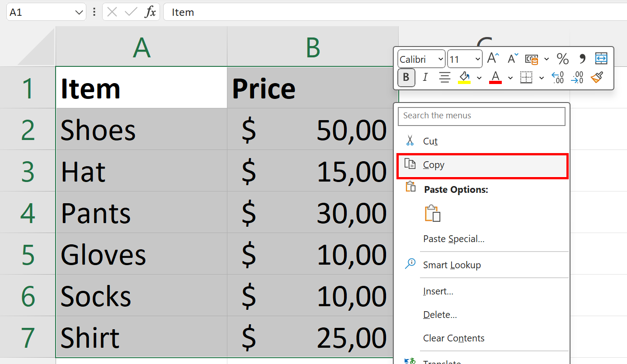Image resolution: width=627 pixels, height=364 pixels.
Task: Apply yellow Fill Color
Action: click(x=465, y=78)
